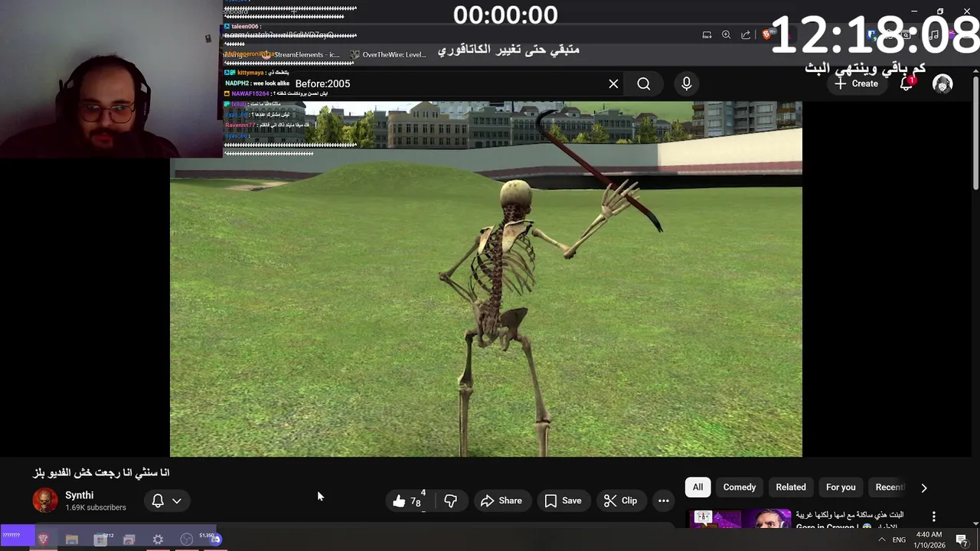The width and height of the screenshot is (980, 551).
Task: Open options for first recommended video
Action: [x=933, y=517]
